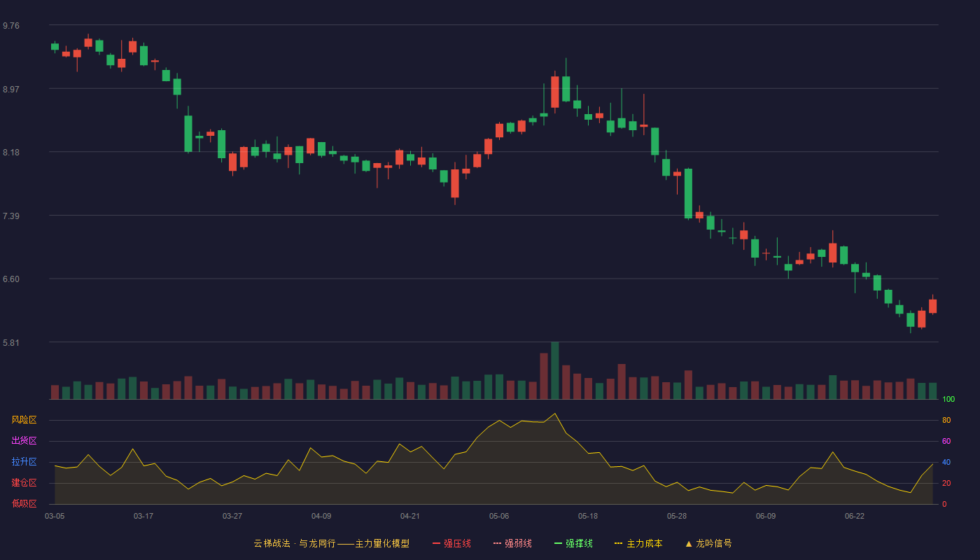
Task: Click the 6.60 price axis label
Action: [x=11, y=279]
